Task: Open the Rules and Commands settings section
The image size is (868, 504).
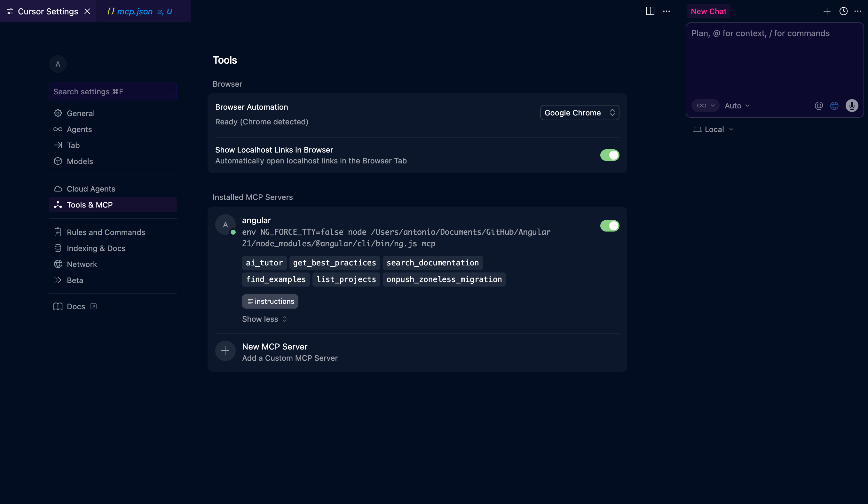Action: pyautogui.click(x=106, y=232)
